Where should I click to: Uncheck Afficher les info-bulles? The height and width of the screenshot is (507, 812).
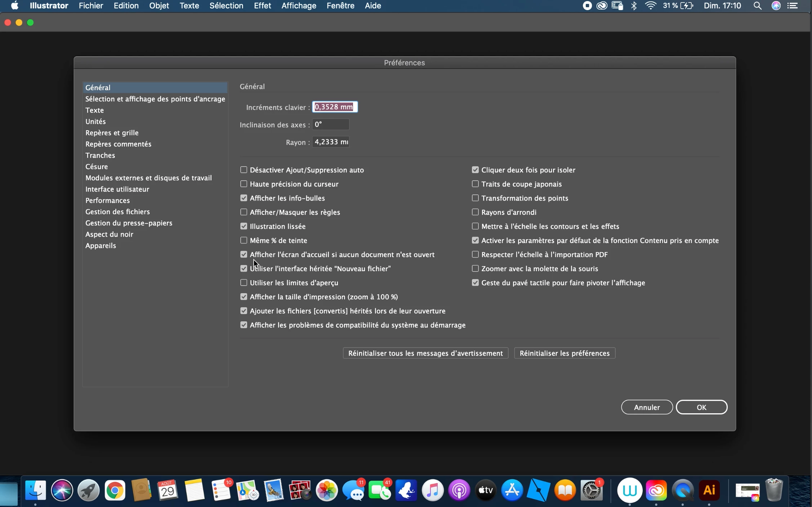244,198
